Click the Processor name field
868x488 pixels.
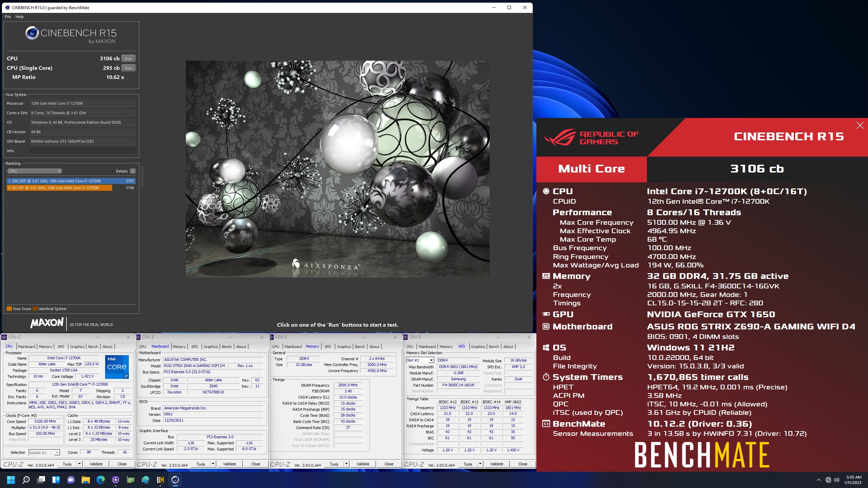click(x=82, y=103)
